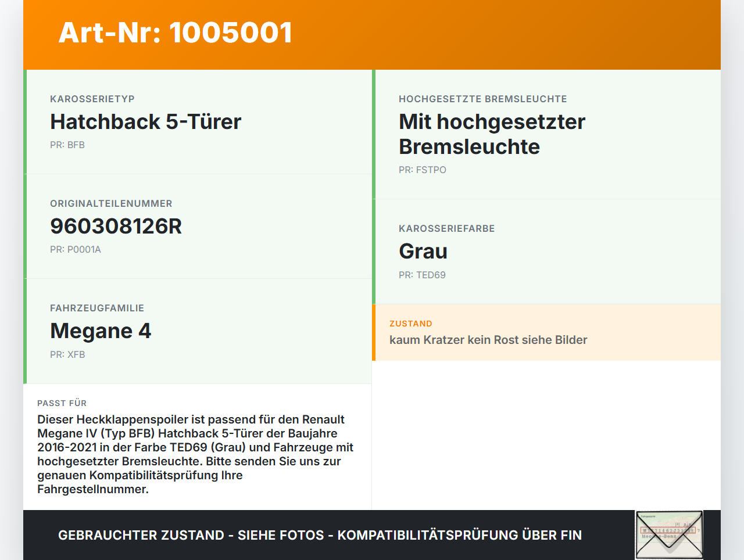Click the Karosserietyp label
Viewport: 744px width, 560px height.
pos(92,99)
